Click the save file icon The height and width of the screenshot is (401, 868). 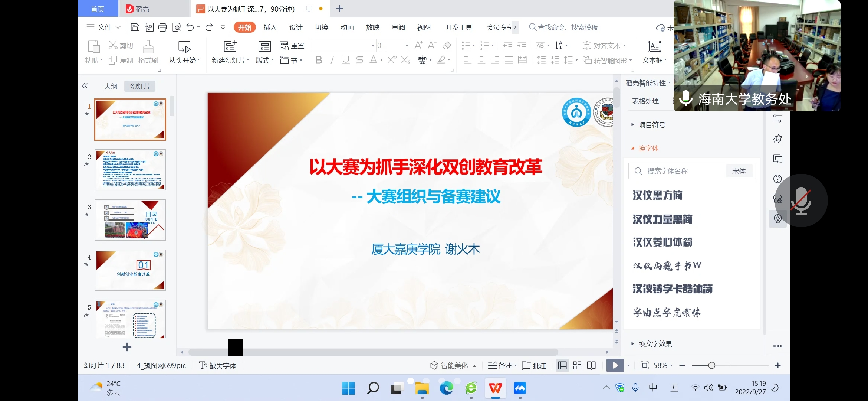point(135,27)
